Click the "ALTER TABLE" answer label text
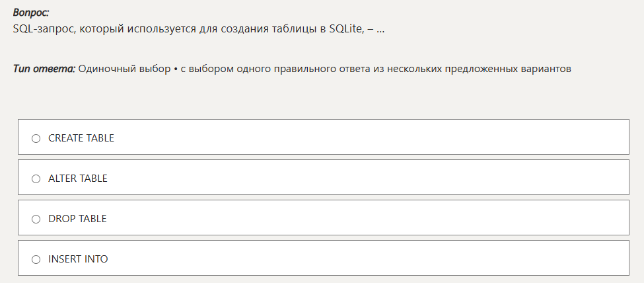The height and width of the screenshot is (283, 644). point(78,179)
